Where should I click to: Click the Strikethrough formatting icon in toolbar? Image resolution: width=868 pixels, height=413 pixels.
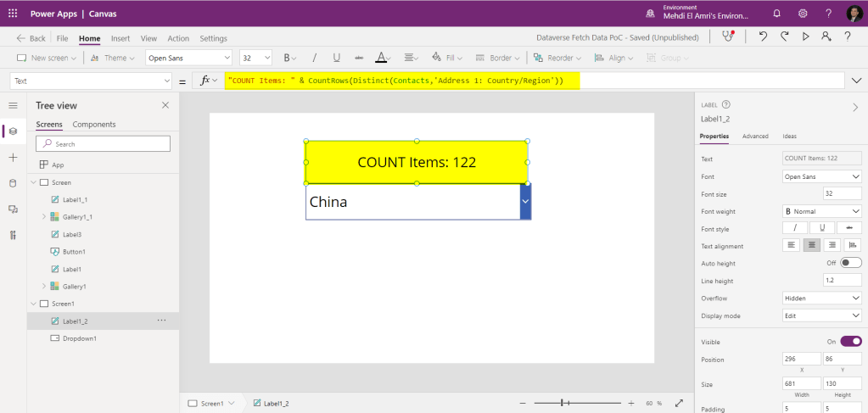[x=359, y=58]
